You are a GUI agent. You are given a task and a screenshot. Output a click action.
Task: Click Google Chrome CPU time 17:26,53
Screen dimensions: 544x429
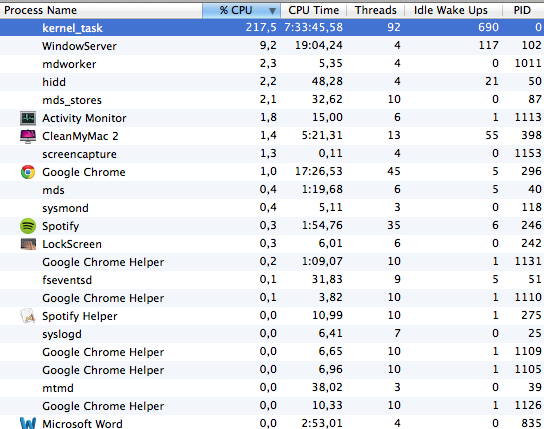click(x=318, y=171)
